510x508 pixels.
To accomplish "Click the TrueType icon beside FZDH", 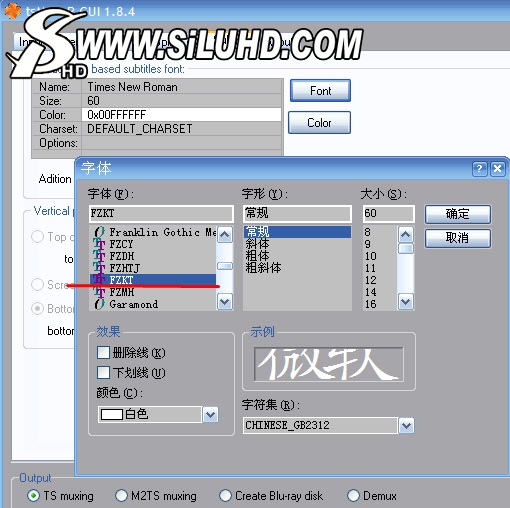I will [x=99, y=256].
